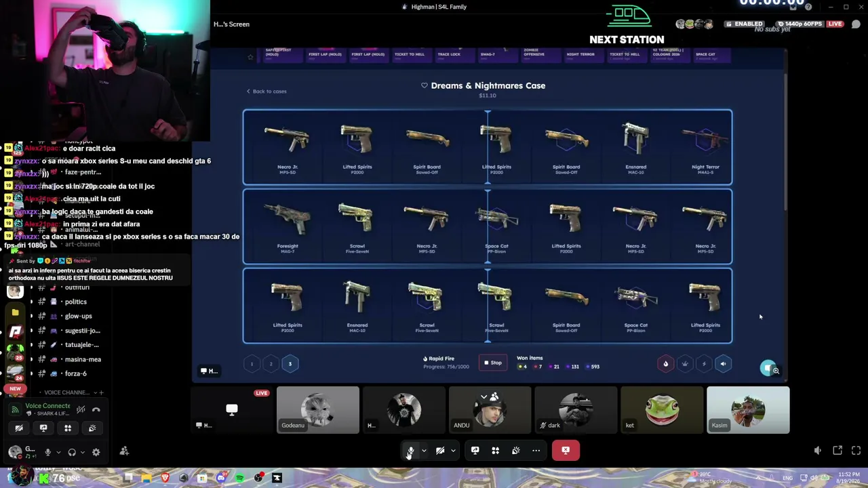The height and width of the screenshot is (488, 868).
Task: Go back to cases
Action: pyautogui.click(x=267, y=91)
